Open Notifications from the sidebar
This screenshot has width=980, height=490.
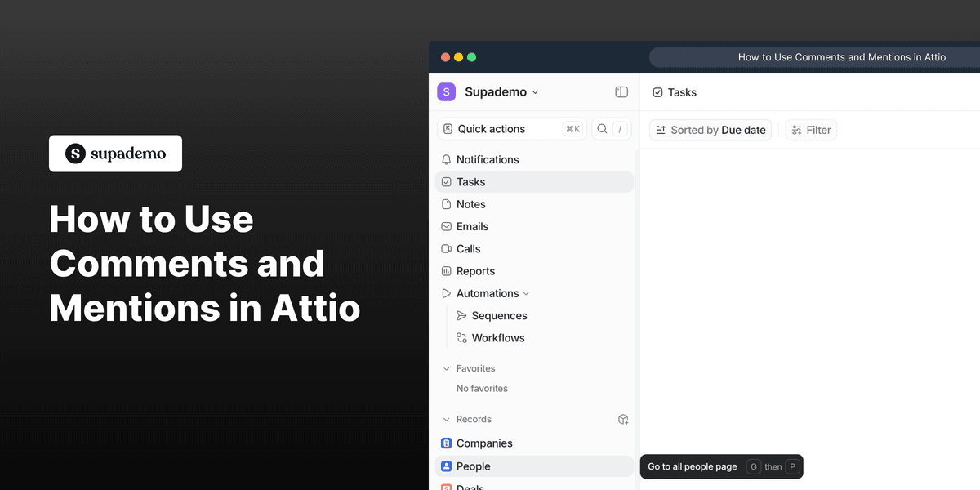pyautogui.click(x=488, y=159)
